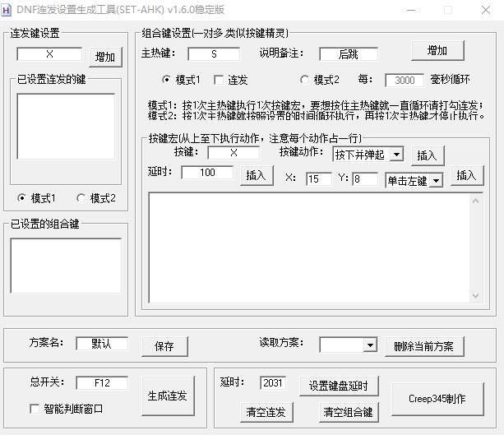Close the DNF连发设置生成工具 window
504x435 pixels.
[486, 10]
